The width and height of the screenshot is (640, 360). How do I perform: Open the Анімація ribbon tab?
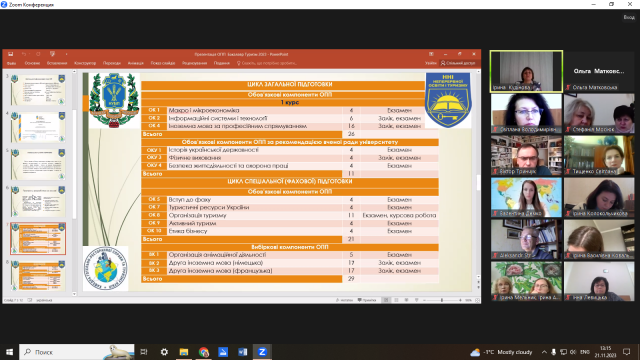136,63
